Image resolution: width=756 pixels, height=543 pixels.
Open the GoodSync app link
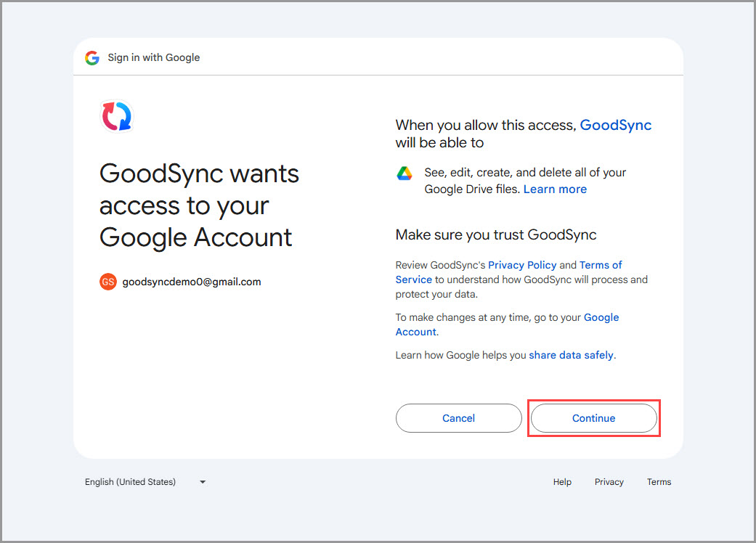[615, 126]
